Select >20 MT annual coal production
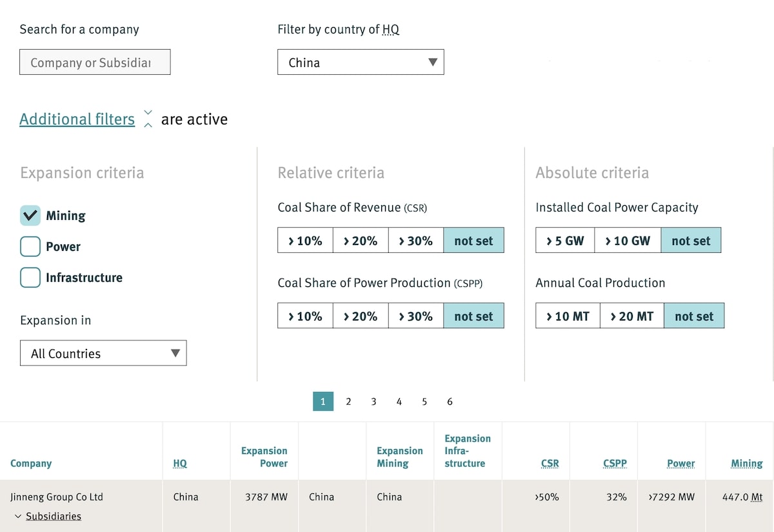 point(631,316)
